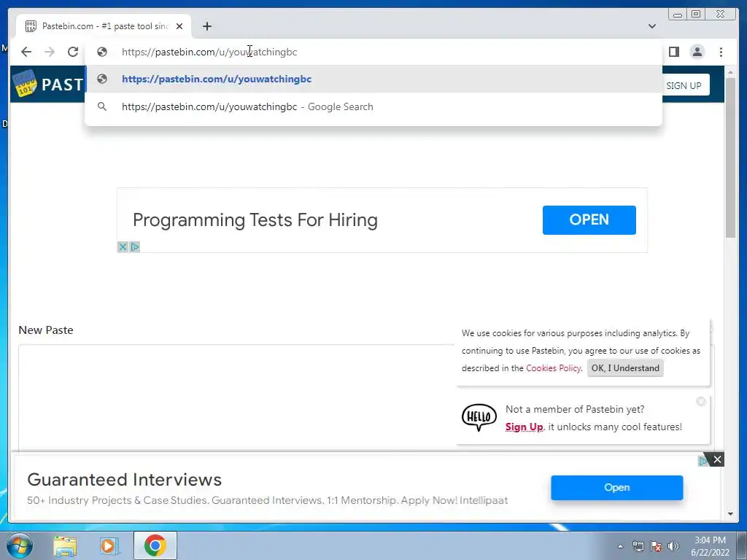The height and width of the screenshot is (560, 747).
Task: Click the globe icon in address bar
Action: pyautogui.click(x=102, y=52)
